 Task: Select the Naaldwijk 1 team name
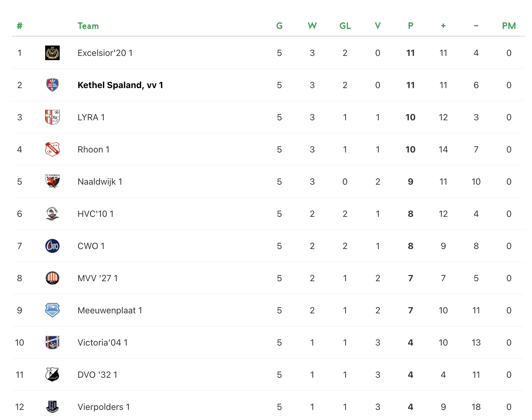pyautogui.click(x=100, y=182)
